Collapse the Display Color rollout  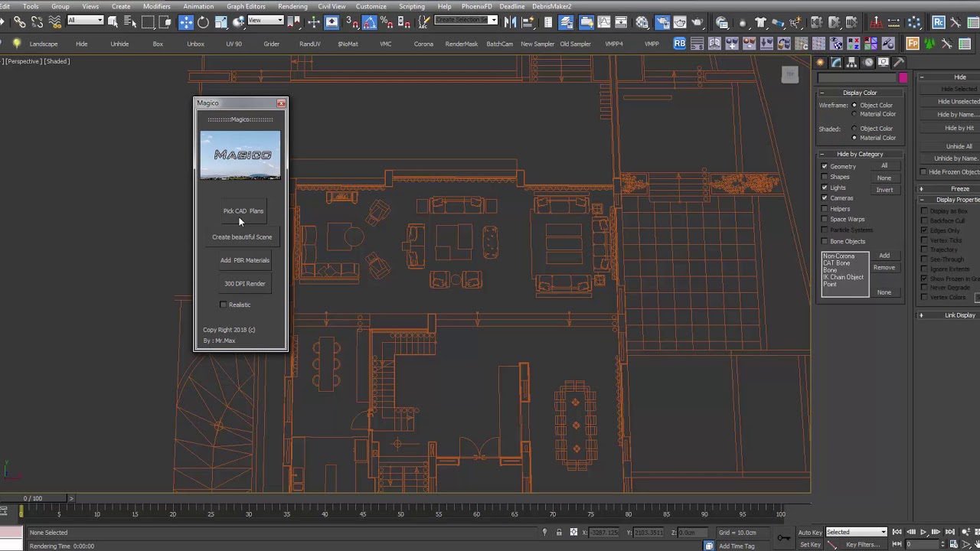(860, 93)
